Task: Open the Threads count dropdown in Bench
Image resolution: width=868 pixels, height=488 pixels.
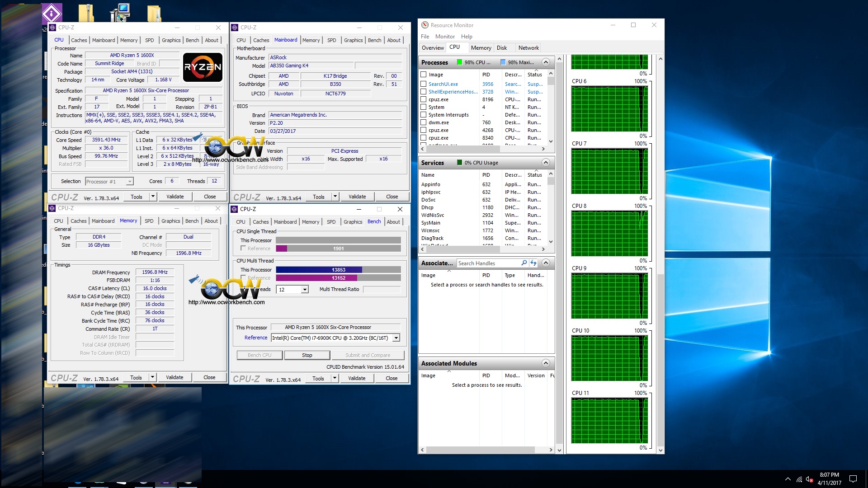Action: [x=305, y=290]
